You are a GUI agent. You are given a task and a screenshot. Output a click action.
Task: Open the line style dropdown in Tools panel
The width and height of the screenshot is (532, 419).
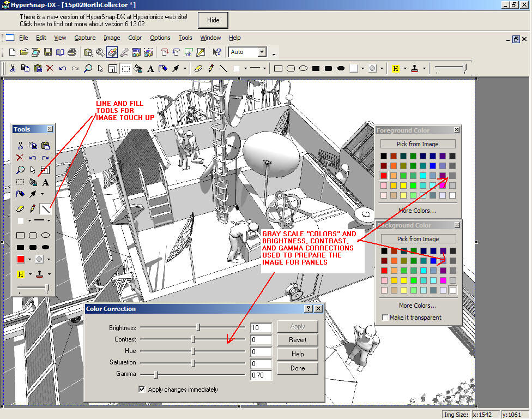pos(49,221)
